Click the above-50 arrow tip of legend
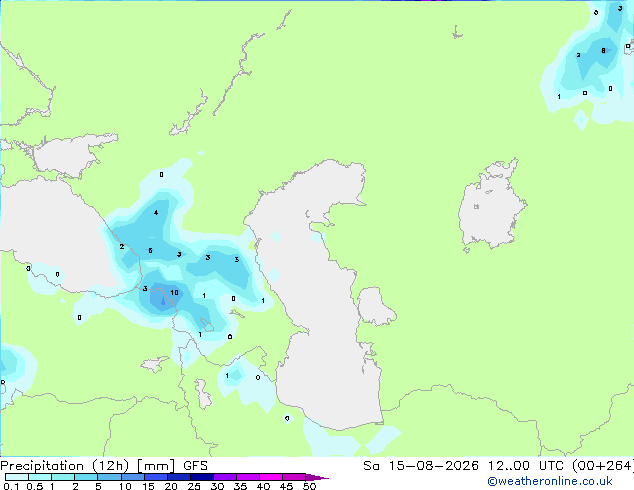634x490 pixels. click(x=317, y=477)
